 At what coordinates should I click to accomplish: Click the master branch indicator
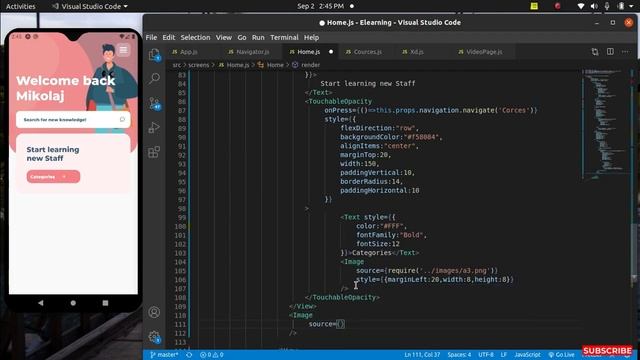pos(164,355)
